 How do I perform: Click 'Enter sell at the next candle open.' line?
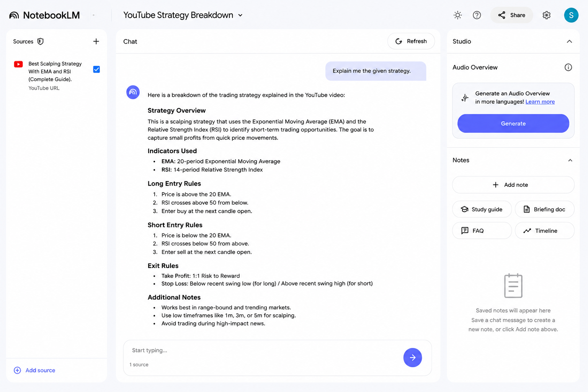207,252
